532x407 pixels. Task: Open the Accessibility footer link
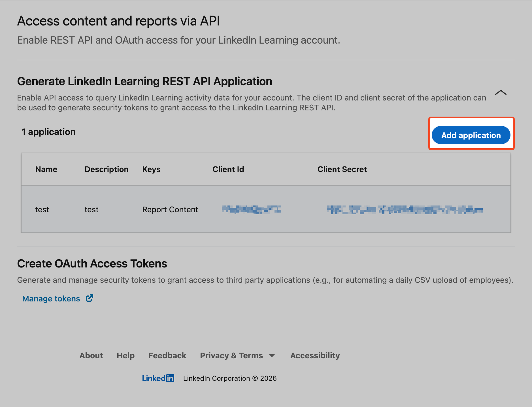315,355
